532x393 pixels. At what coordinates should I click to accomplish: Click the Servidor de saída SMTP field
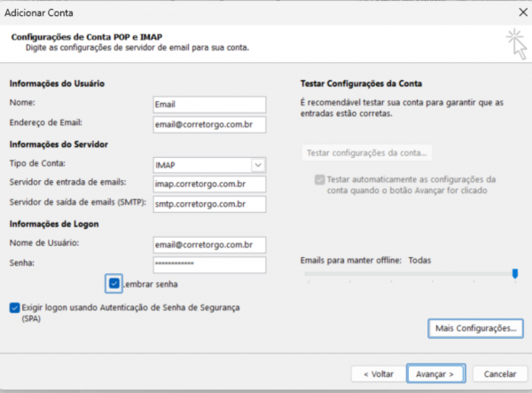209,204
